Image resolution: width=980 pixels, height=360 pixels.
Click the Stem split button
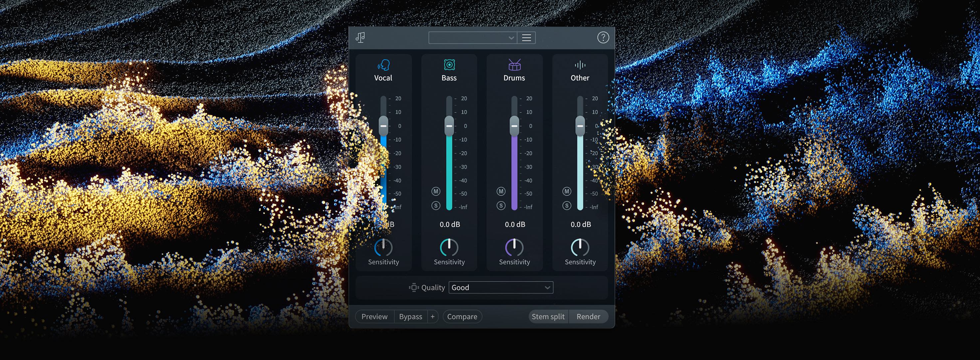coord(548,317)
